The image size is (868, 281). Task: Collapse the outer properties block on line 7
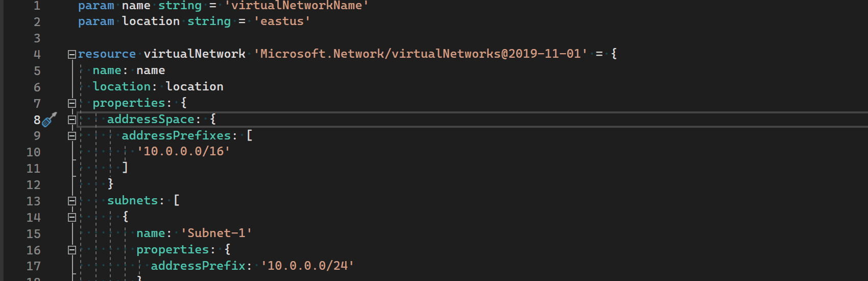pyautogui.click(x=72, y=103)
